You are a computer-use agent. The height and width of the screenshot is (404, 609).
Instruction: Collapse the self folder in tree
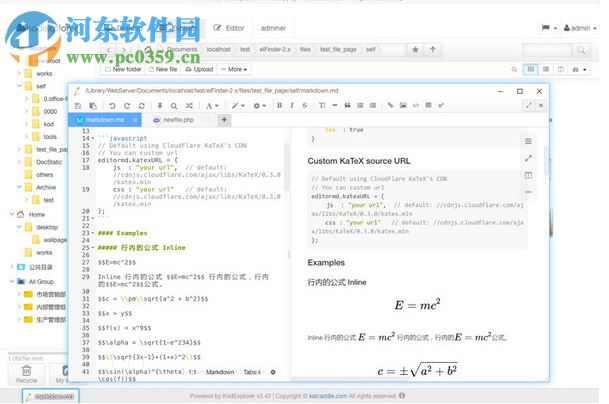click(x=19, y=86)
